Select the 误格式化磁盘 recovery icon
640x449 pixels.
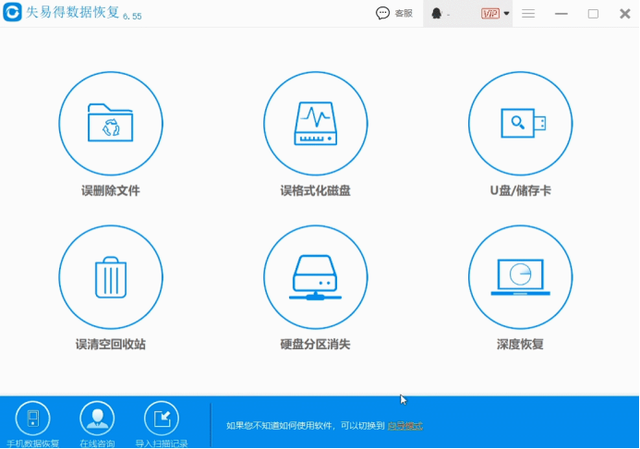pos(316,124)
